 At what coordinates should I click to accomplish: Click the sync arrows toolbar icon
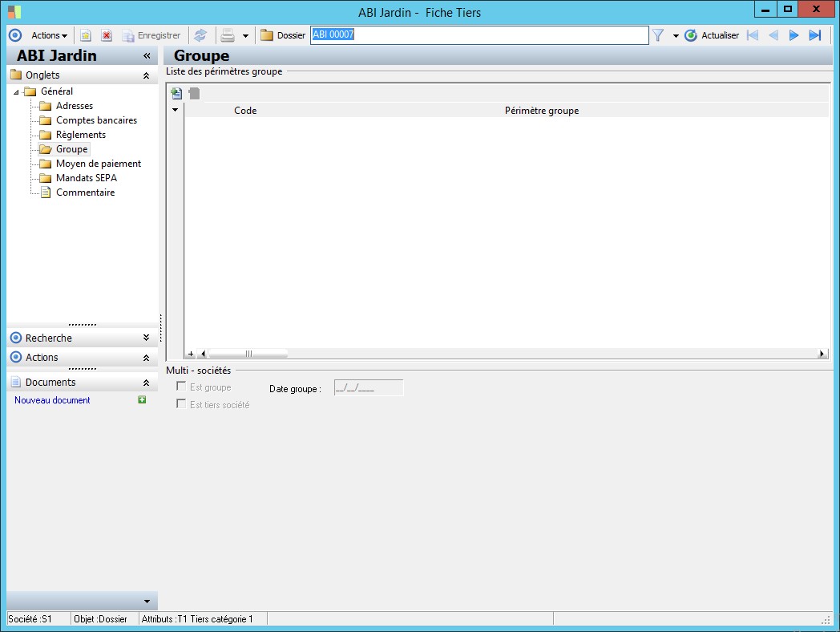[x=200, y=35]
